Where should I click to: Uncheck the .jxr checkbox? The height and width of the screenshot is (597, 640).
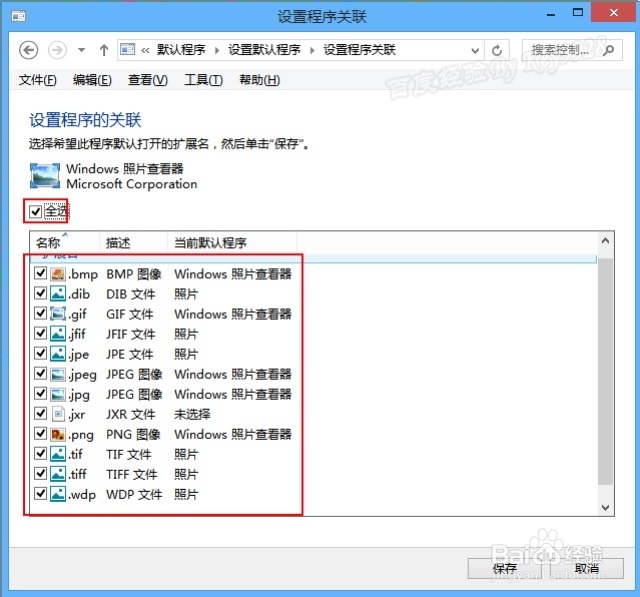(40, 413)
